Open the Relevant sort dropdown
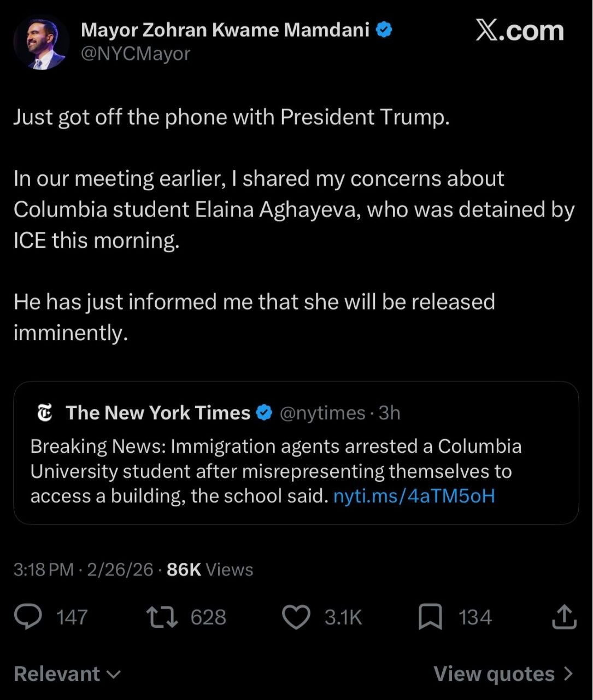 (67, 674)
